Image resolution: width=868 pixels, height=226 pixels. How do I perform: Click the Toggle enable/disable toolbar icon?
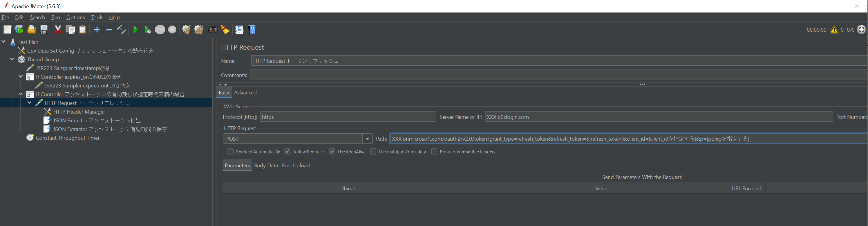[121, 30]
